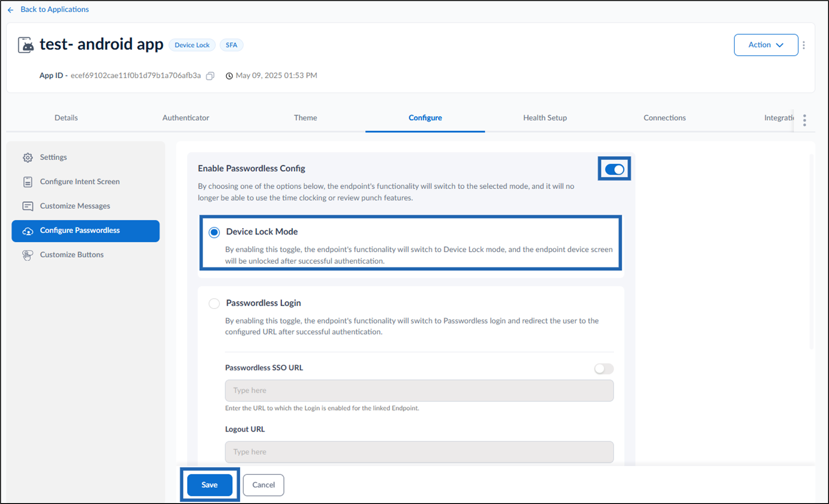Screen dimensions: 829x504
Task: Click the 'May 09, 2025 01:53 PM' timestamp
Action: (x=276, y=75)
